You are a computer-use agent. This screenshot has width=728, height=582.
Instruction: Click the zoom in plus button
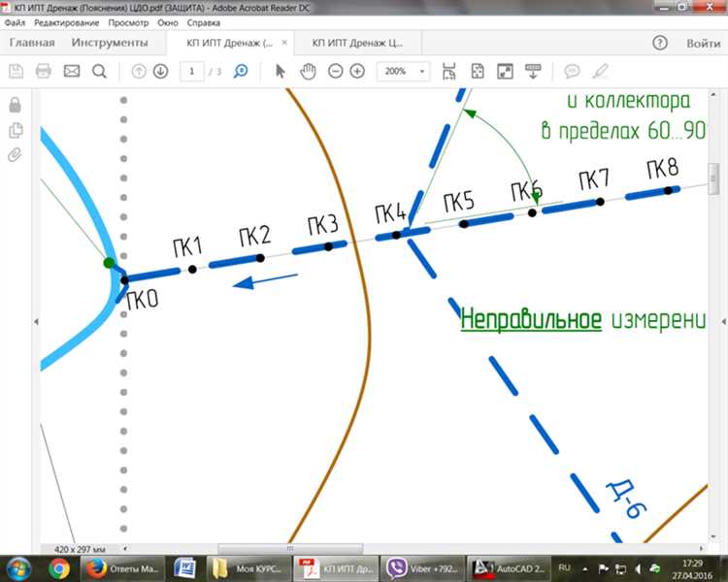click(x=357, y=71)
